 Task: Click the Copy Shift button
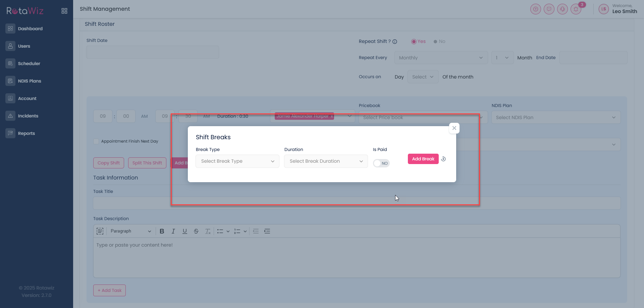click(x=108, y=163)
